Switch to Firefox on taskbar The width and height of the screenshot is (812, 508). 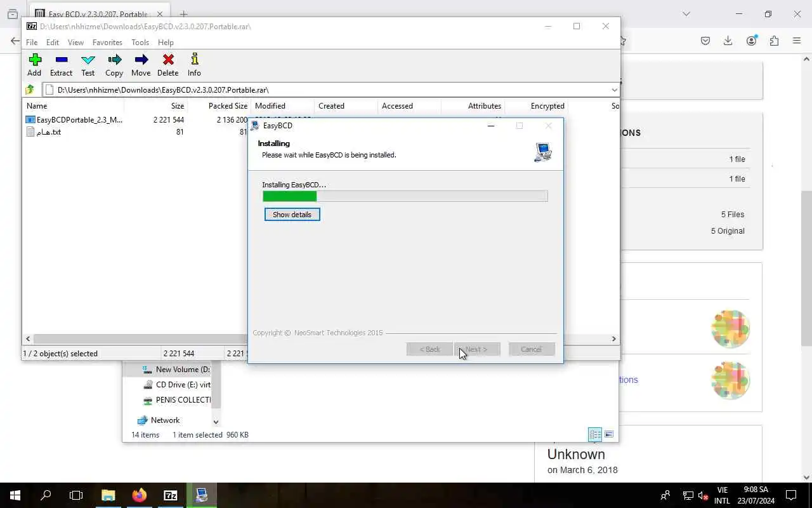[x=139, y=495]
